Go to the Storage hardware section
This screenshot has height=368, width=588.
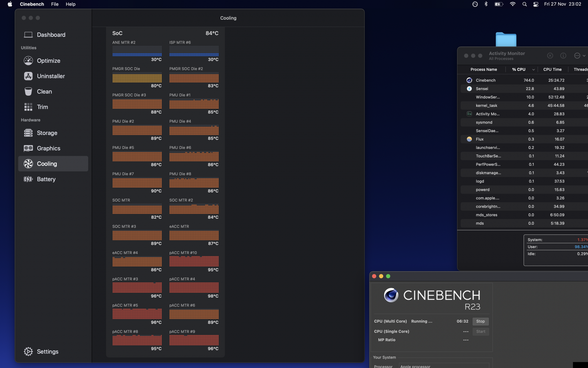pos(47,133)
